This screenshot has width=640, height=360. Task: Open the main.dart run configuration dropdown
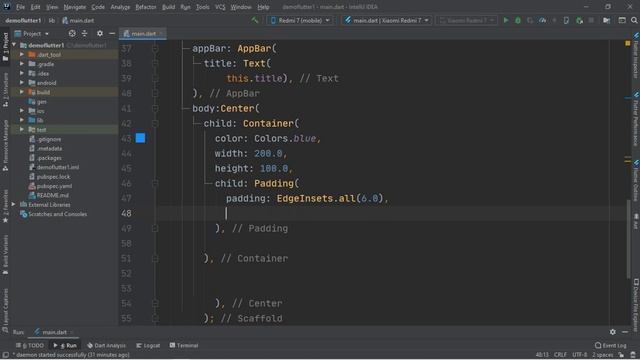click(x=386, y=20)
